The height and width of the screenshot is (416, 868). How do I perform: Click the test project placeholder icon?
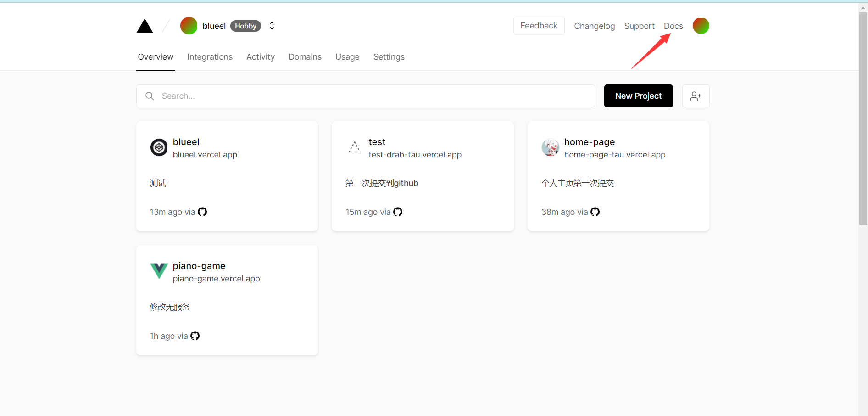coord(355,147)
